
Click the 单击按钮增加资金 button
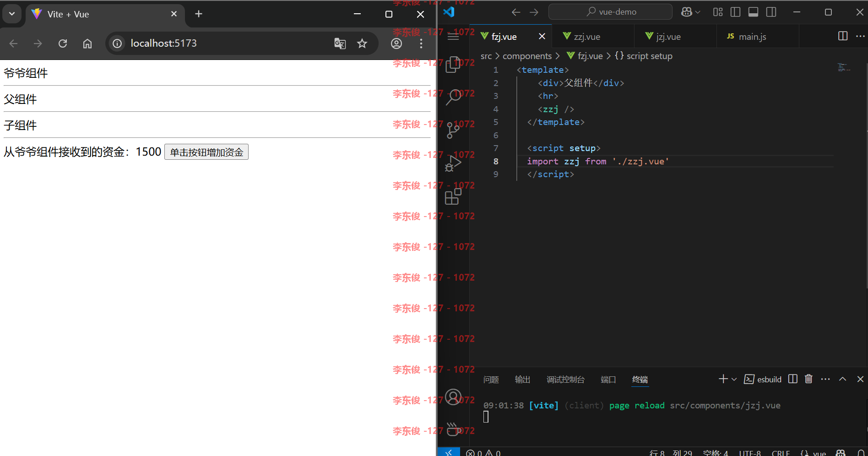(206, 152)
